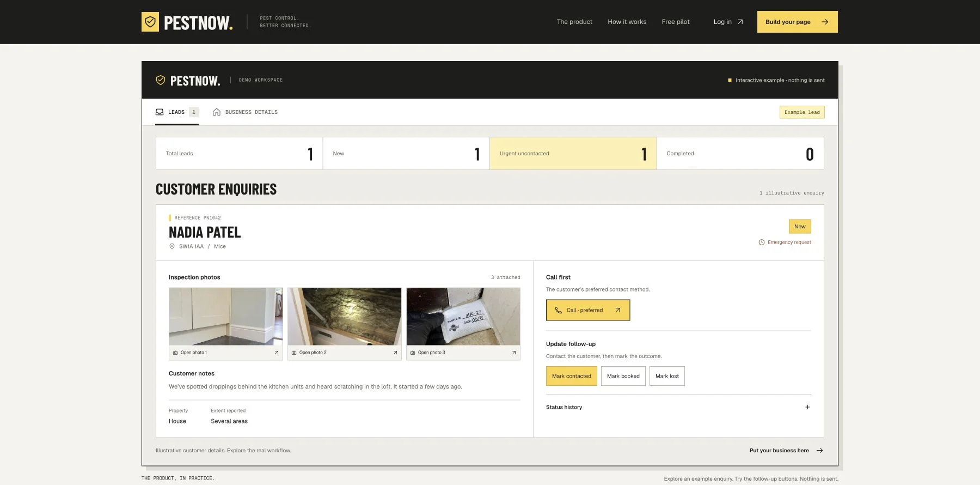Image resolution: width=980 pixels, height=485 pixels.
Task: Open inspection photo 1 thumbnail
Action: (x=226, y=317)
